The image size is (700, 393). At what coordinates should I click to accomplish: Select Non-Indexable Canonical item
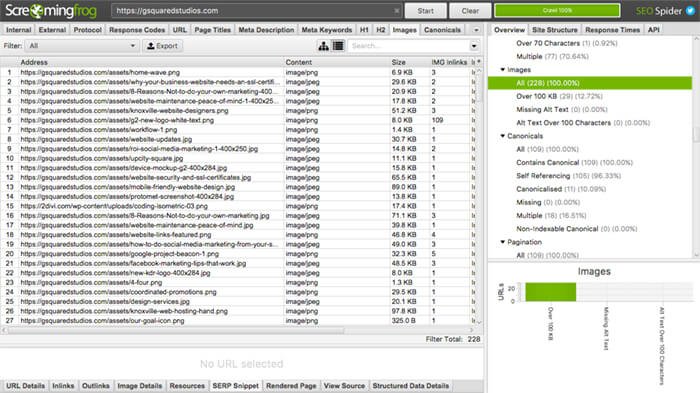click(x=577, y=229)
